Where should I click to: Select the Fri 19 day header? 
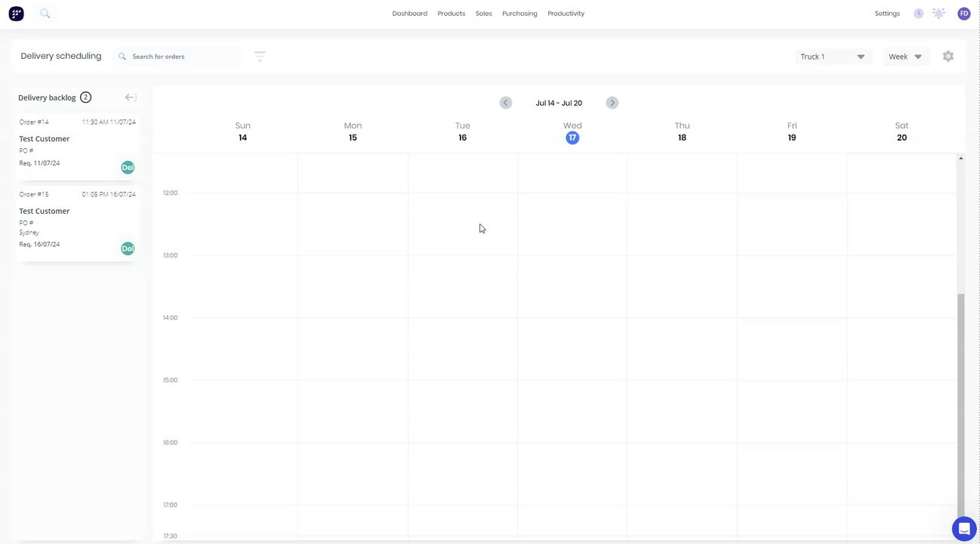pyautogui.click(x=792, y=131)
